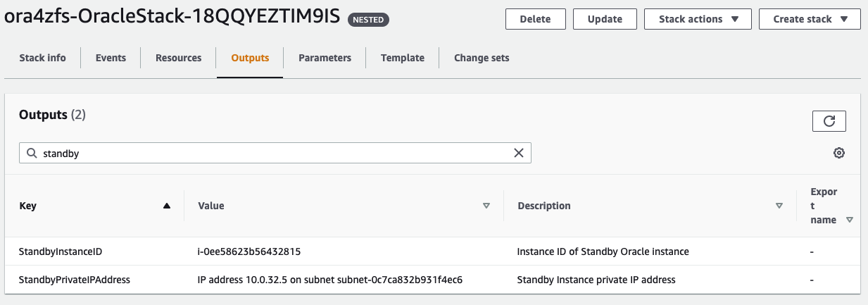Click the Delete stack button
868x305 pixels.
pyautogui.click(x=535, y=19)
